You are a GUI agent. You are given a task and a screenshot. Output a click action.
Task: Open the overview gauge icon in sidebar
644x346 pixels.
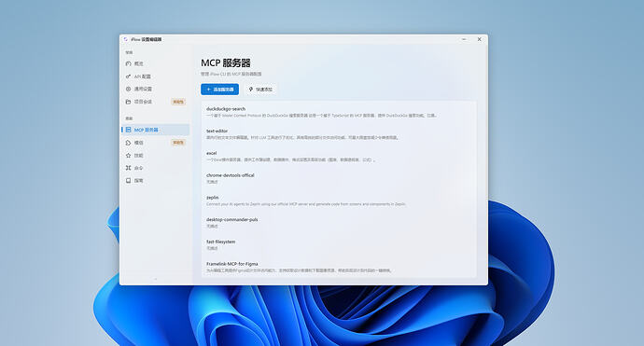click(x=128, y=63)
